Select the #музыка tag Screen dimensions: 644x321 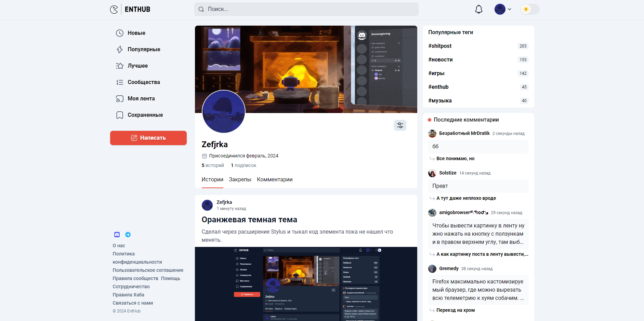440,101
